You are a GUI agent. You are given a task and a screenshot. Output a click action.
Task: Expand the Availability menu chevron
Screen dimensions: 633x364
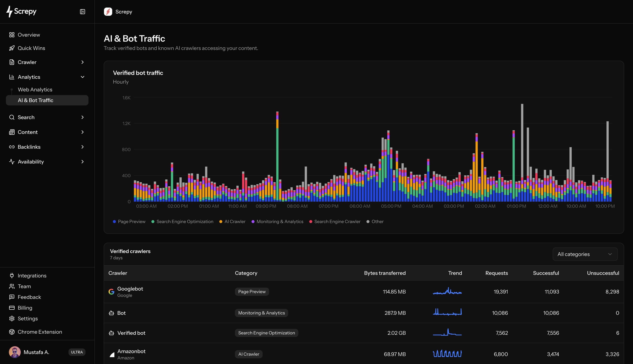click(x=83, y=161)
